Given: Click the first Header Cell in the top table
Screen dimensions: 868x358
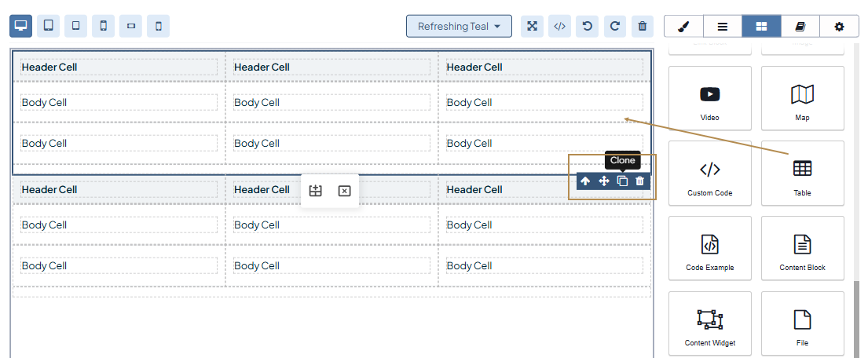Looking at the screenshot, I should (119, 67).
